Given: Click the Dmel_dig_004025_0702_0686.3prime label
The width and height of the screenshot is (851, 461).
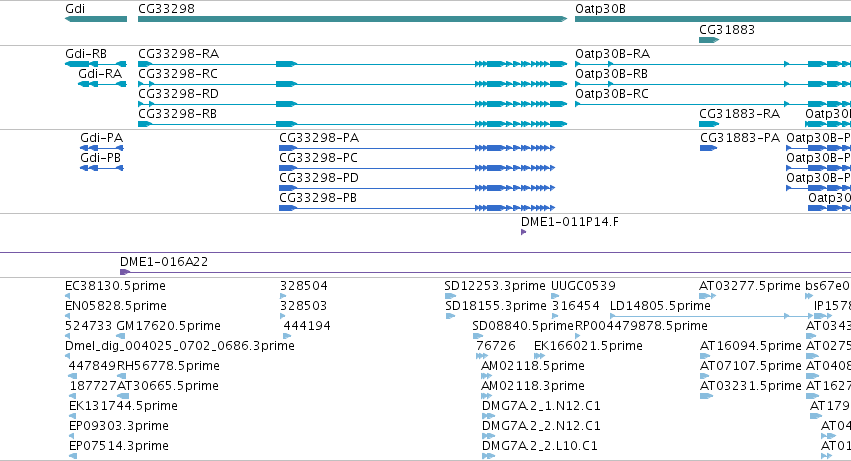Looking at the screenshot, I should [x=180, y=346].
